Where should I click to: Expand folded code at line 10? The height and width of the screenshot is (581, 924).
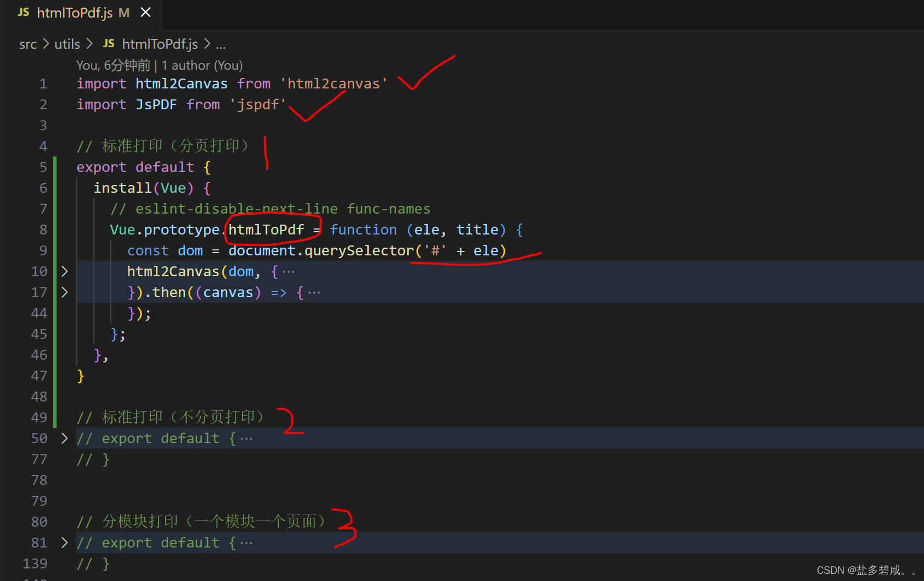(x=65, y=271)
